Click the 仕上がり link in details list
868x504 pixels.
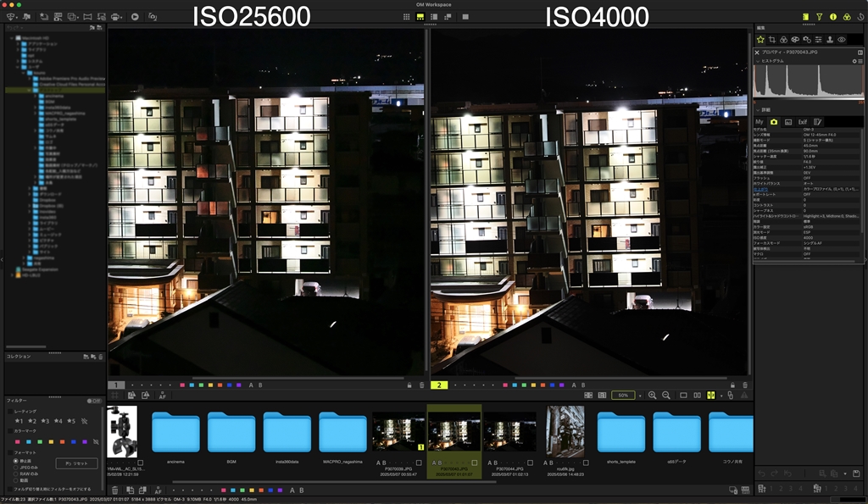(x=760, y=189)
